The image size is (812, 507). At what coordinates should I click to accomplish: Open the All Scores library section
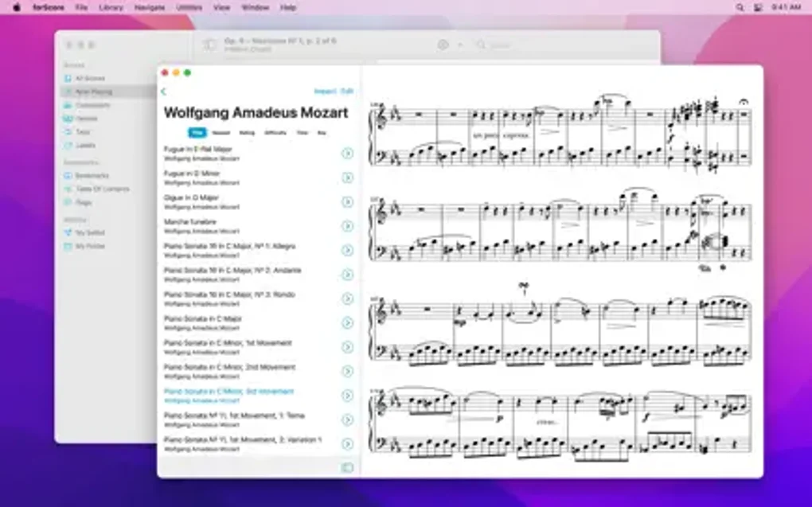tap(90, 78)
